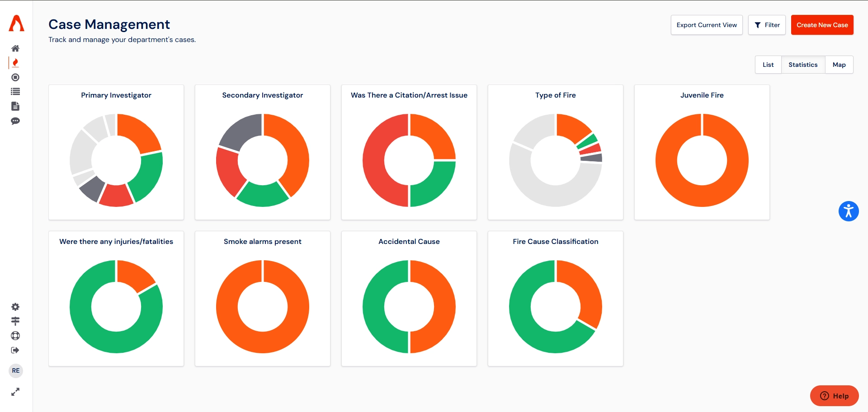Click the Create New Case button
This screenshot has height=412, width=868.
(822, 25)
